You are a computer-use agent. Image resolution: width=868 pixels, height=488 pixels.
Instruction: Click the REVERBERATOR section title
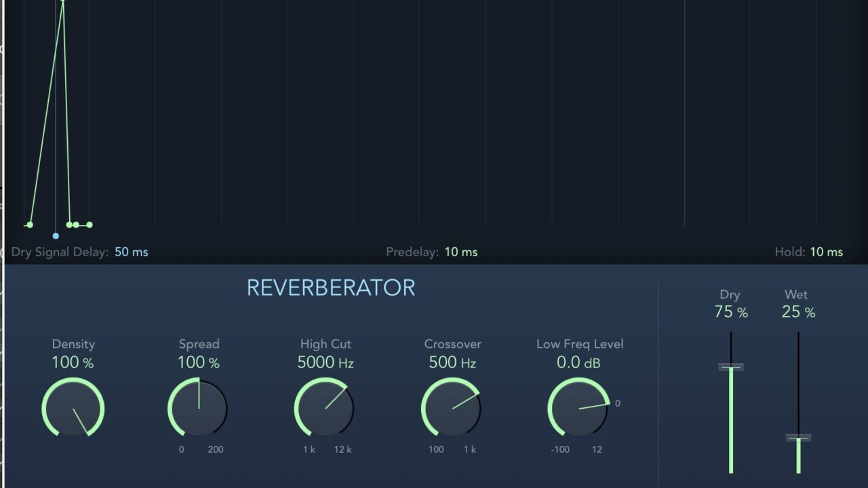click(x=331, y=288)
